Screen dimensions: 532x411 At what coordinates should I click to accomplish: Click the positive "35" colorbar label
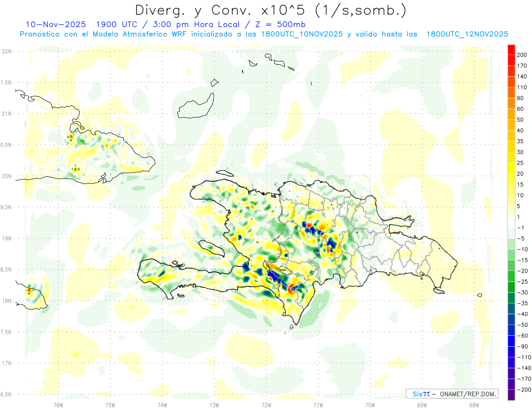[521, 141]
